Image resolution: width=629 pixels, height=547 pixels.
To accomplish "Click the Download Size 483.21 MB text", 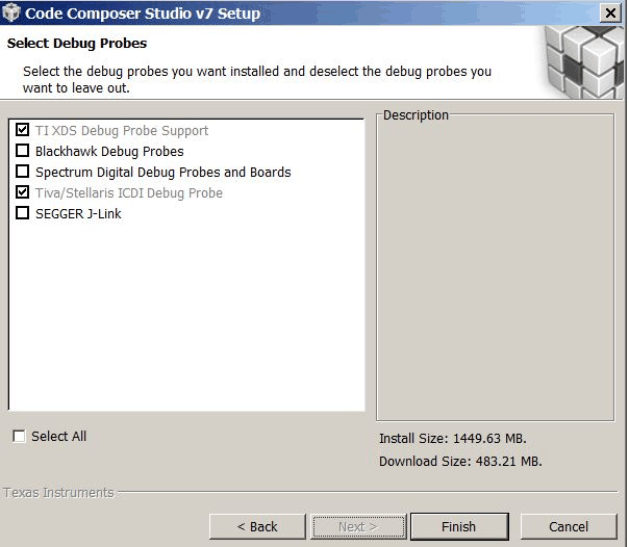I will 461,461.
